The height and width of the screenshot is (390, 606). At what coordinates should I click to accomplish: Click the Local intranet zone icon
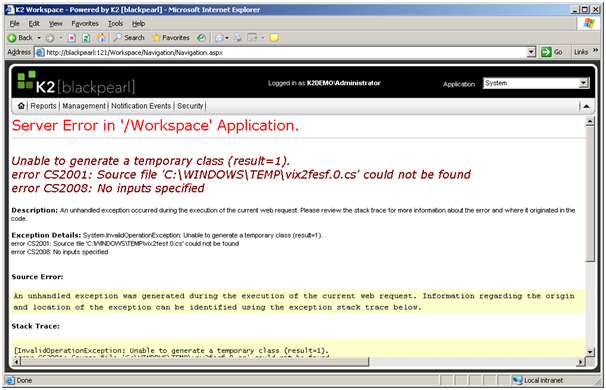[517, 380]
